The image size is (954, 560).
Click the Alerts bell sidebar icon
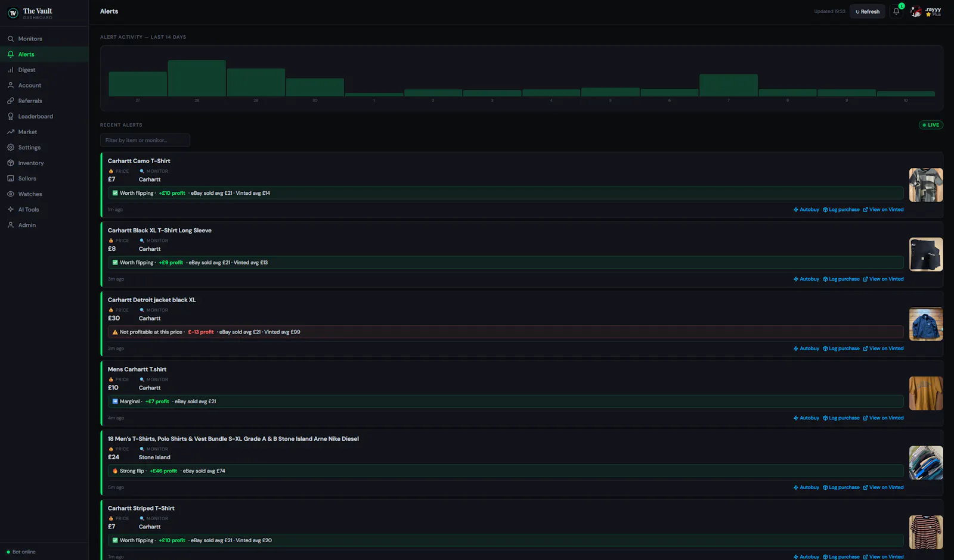pyautogui.click(x=11, y=54)
